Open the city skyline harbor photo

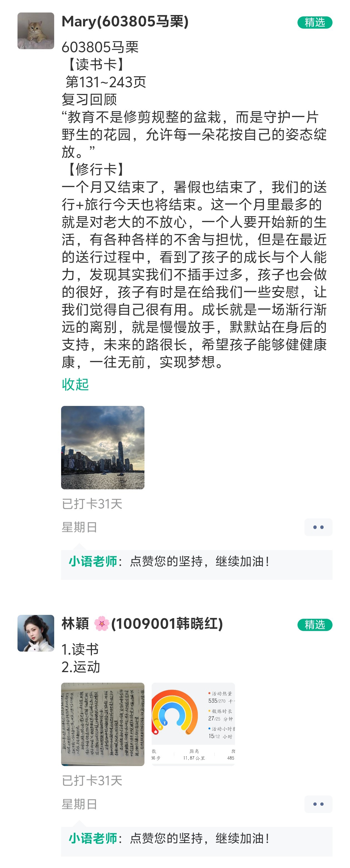(103, 448)
